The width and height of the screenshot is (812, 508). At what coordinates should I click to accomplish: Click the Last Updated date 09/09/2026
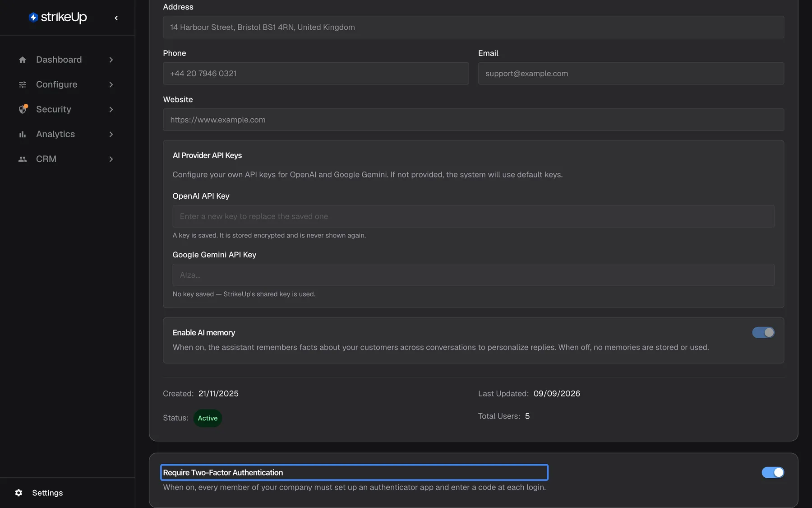pos(557,393)
